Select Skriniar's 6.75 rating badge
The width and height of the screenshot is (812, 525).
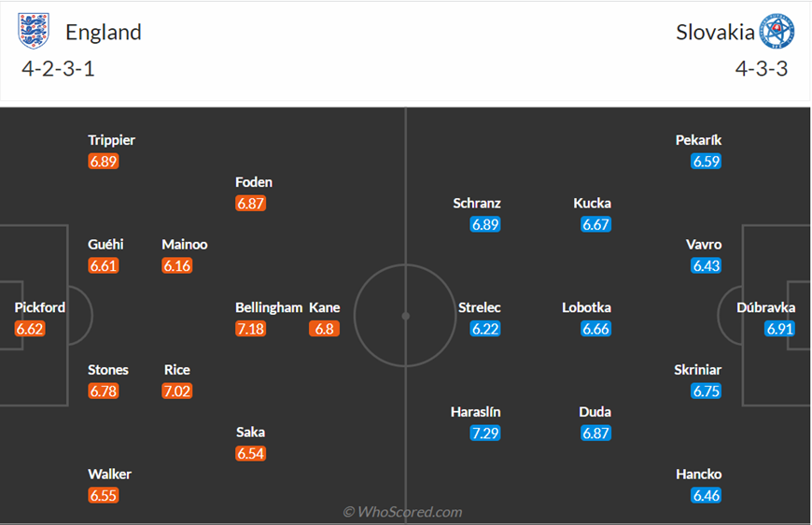click(707, 390)
